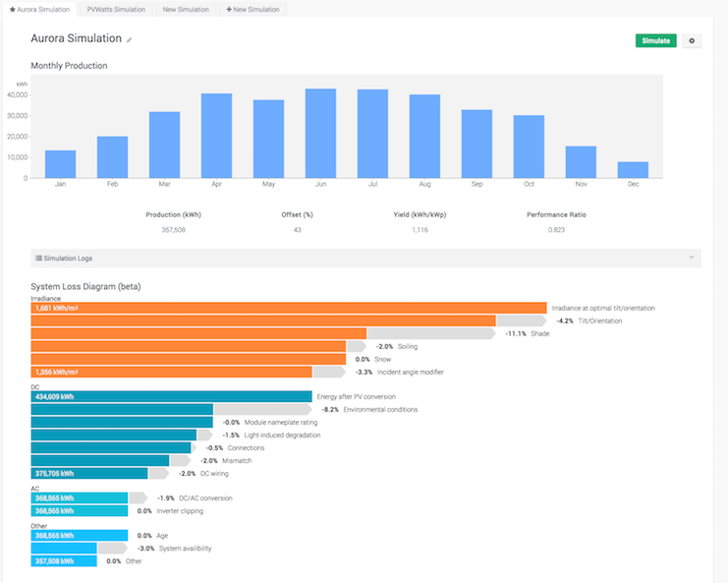Click the Performance Ratio value 0.823
The width and height of the screenshot is (728, 583).
[x=556, y=230]
